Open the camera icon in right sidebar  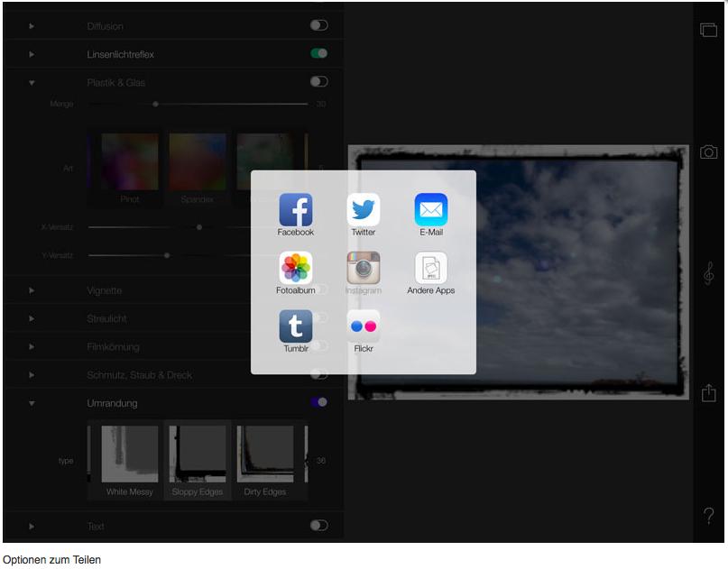click(709, 151)
